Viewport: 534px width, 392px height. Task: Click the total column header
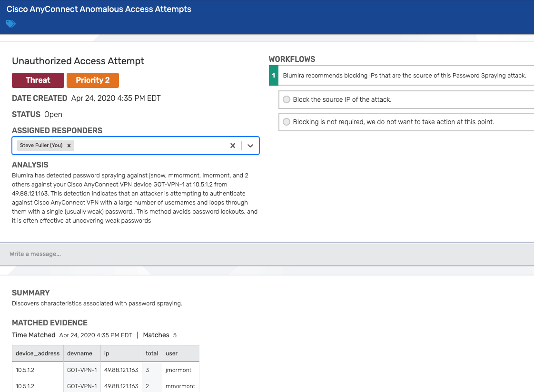pos(151,353)
